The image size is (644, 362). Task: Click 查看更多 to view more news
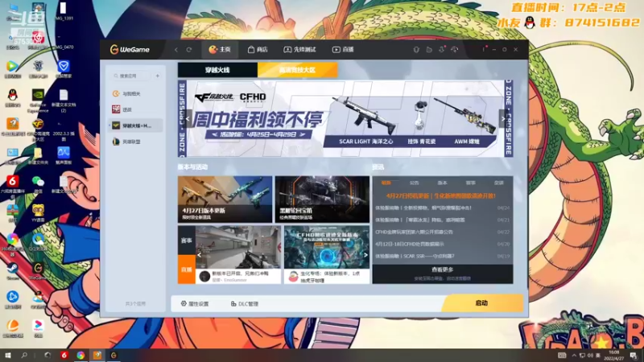click(x=442, y=269)
